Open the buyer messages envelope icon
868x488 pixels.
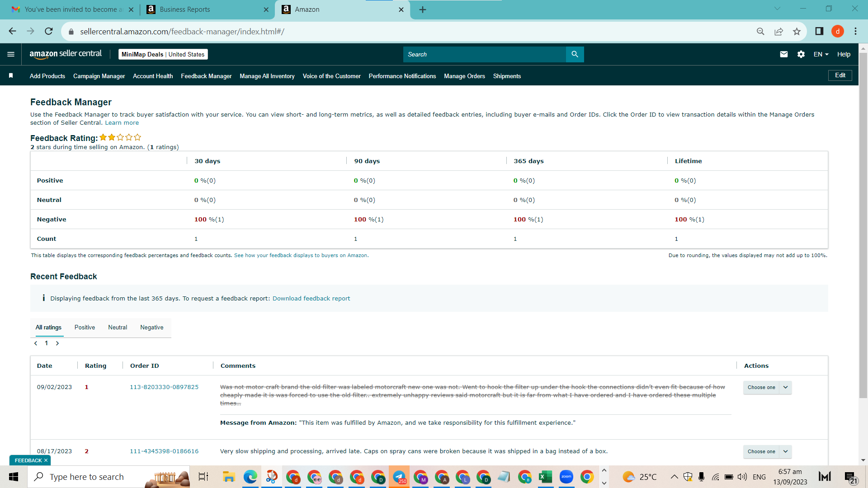(x=784, y=54)
